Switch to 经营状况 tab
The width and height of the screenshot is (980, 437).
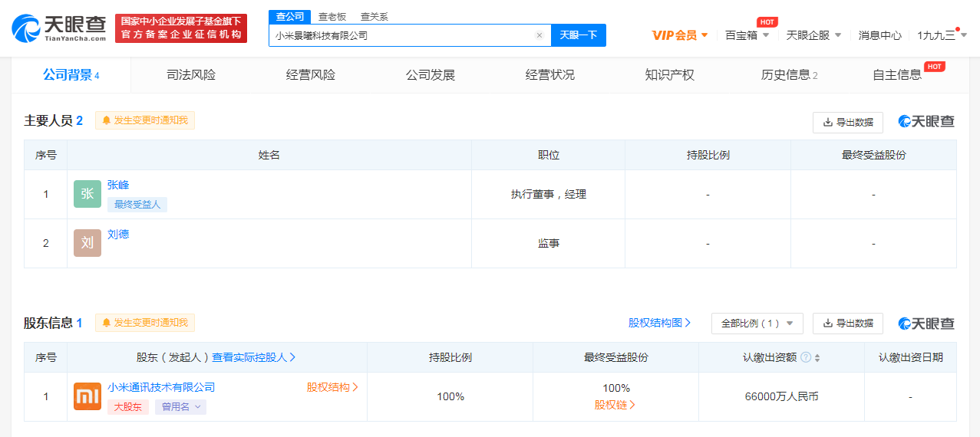(x=550, y=75)
